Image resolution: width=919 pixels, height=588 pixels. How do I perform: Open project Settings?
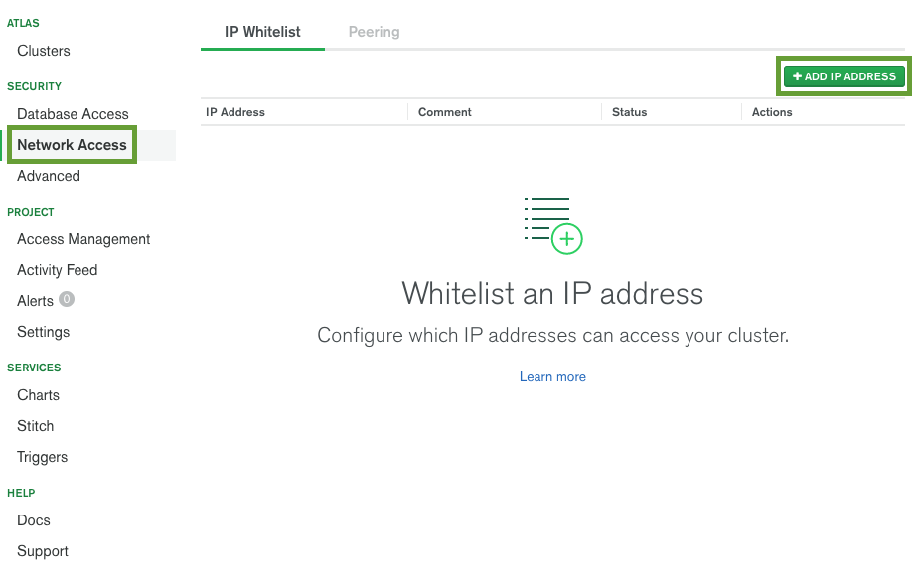[43, 332]
